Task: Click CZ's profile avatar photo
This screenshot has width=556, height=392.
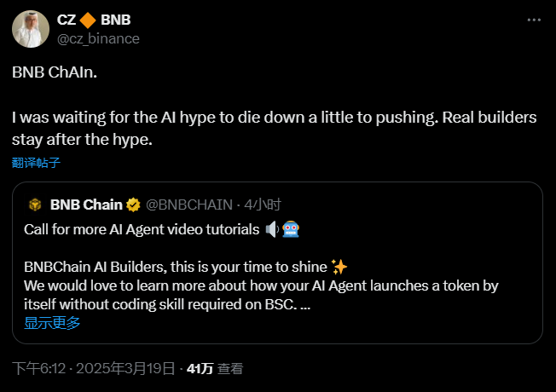Action: click(30, 29)
